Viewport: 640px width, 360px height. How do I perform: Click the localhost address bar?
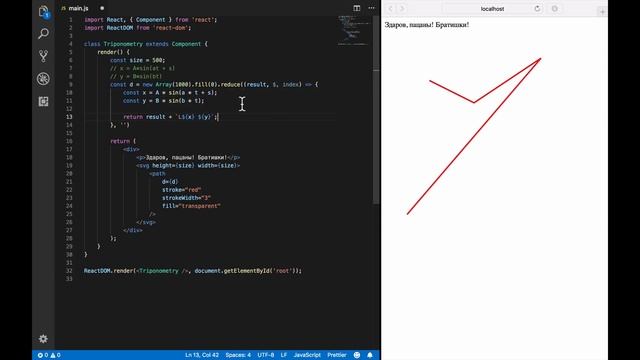pyautogui.click(x=492, y=9)
